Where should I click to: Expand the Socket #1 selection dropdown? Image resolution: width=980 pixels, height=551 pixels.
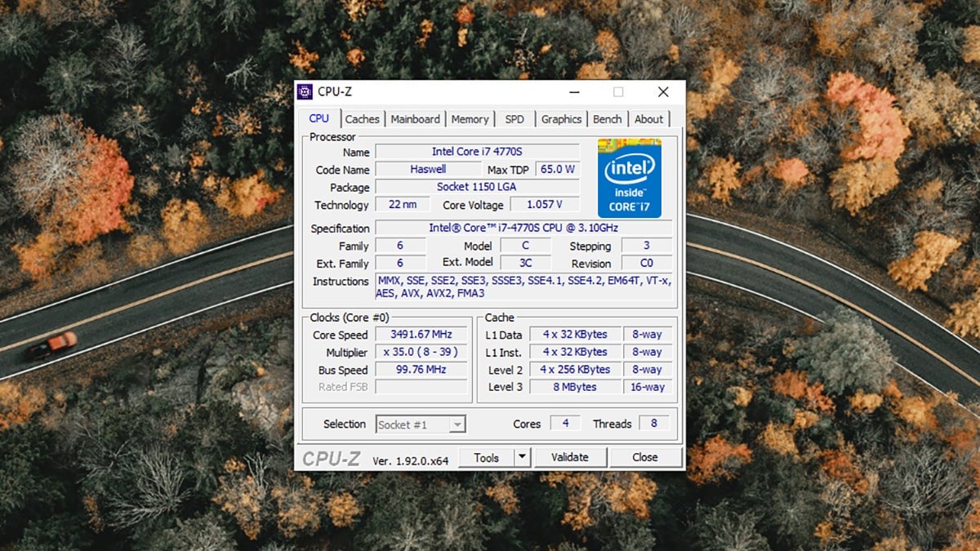pos(457,424)
